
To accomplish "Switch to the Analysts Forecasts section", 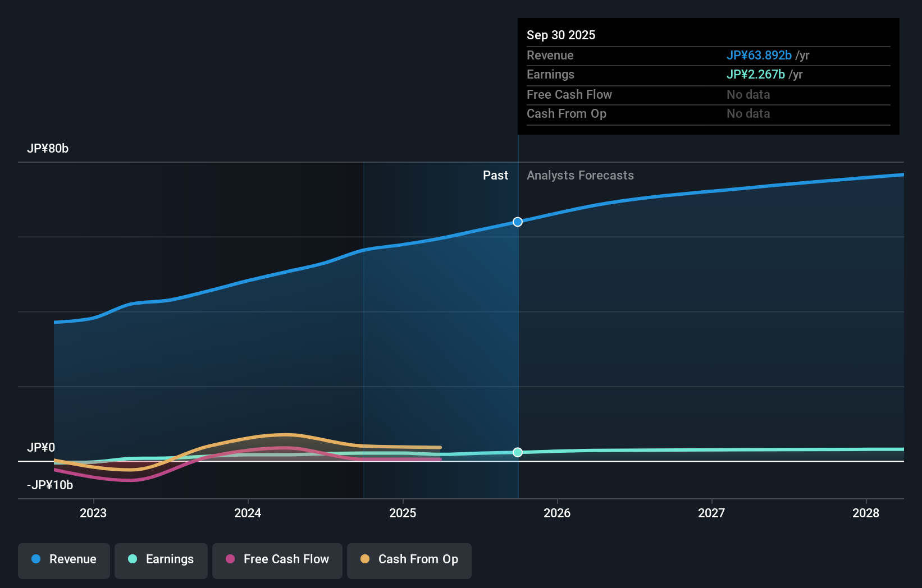I will (x=581, y=175).
